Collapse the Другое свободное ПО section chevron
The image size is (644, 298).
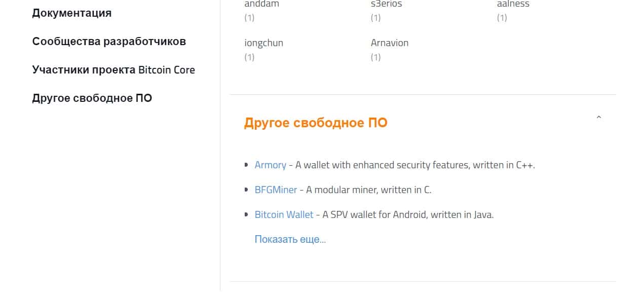598,118
